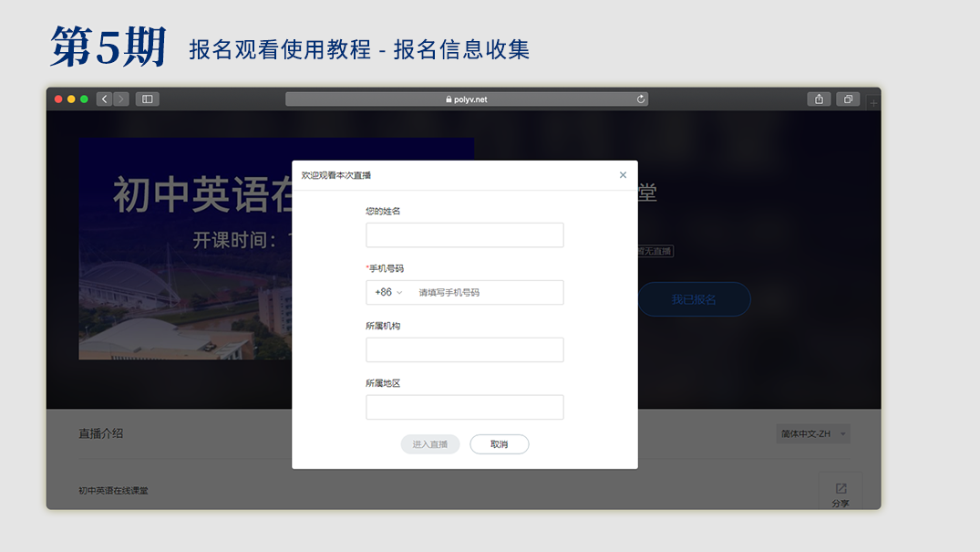980x552 pixels.
Task: Show the tab overview in Safari
Action: pos(848,99)
